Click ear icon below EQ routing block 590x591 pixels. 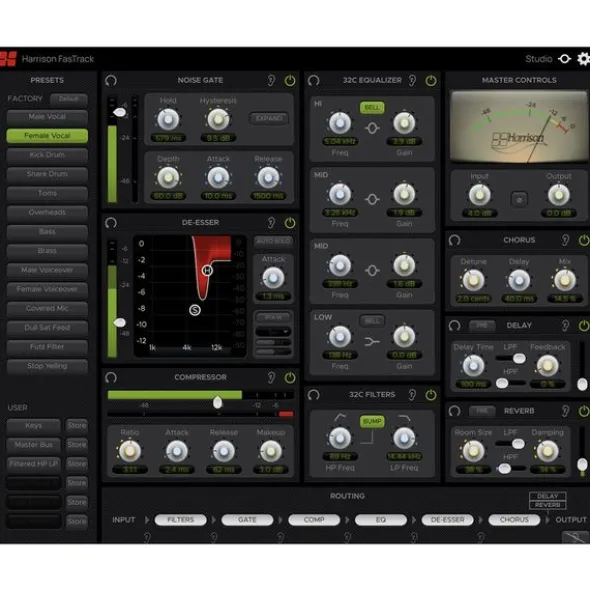pos(348,537)
